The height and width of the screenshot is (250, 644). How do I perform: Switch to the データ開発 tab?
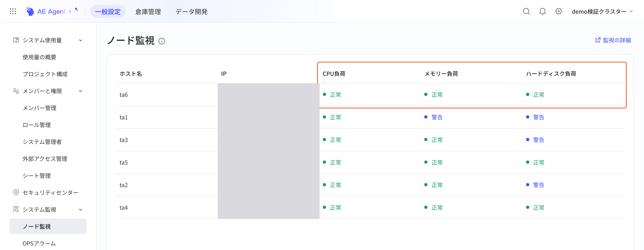[x=192, y=11]
